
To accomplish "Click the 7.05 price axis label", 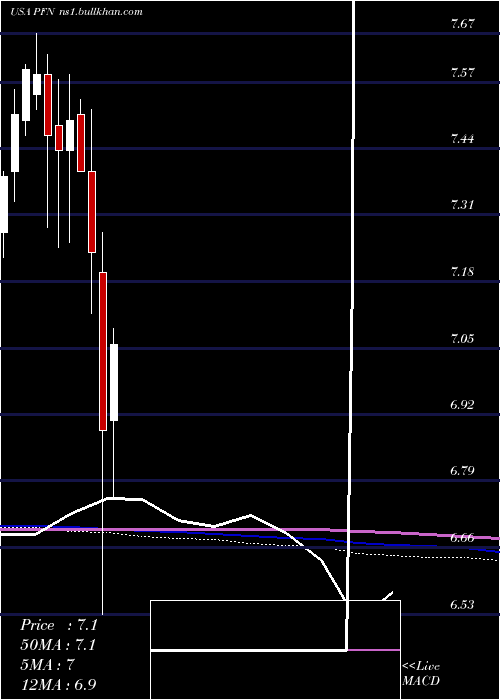I will click(462, 338).
